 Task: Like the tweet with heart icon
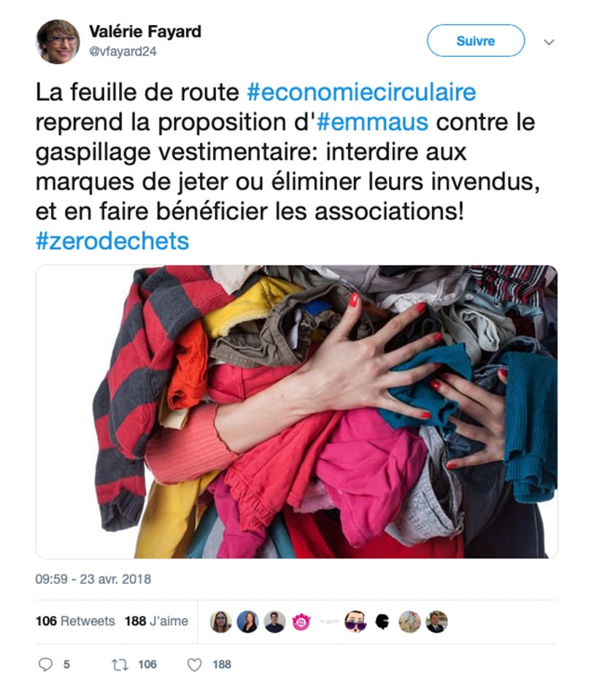click(x=194, y=665)
